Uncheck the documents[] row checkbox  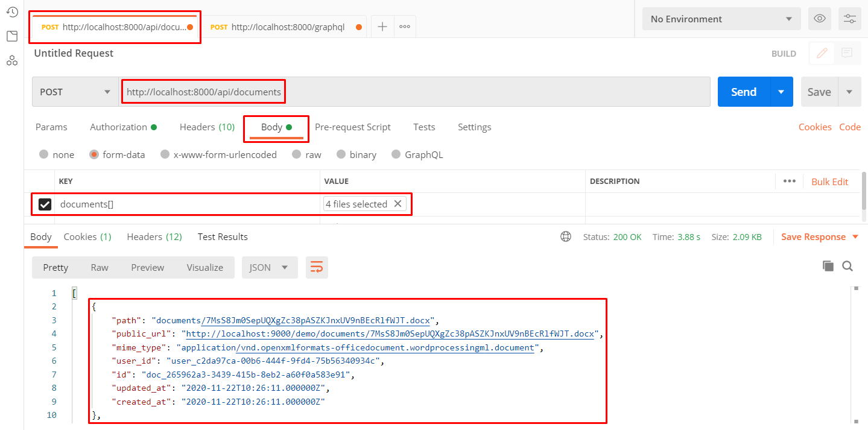click(x=45, y=204)
